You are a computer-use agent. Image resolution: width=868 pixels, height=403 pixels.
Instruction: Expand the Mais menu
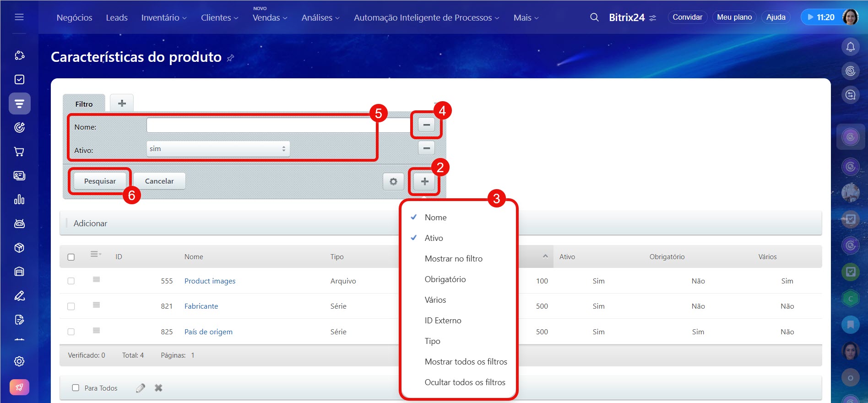[526, 17]
